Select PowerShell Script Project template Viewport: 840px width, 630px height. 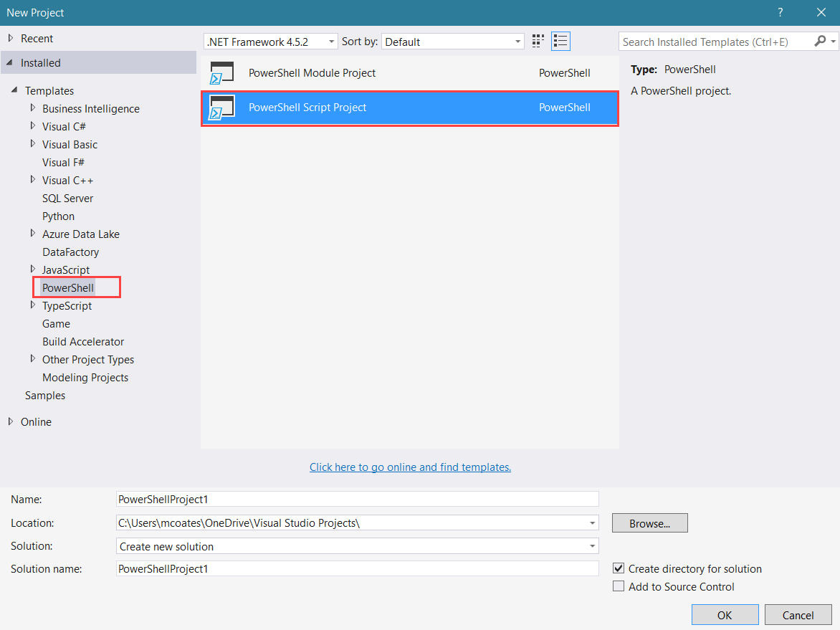410,108
